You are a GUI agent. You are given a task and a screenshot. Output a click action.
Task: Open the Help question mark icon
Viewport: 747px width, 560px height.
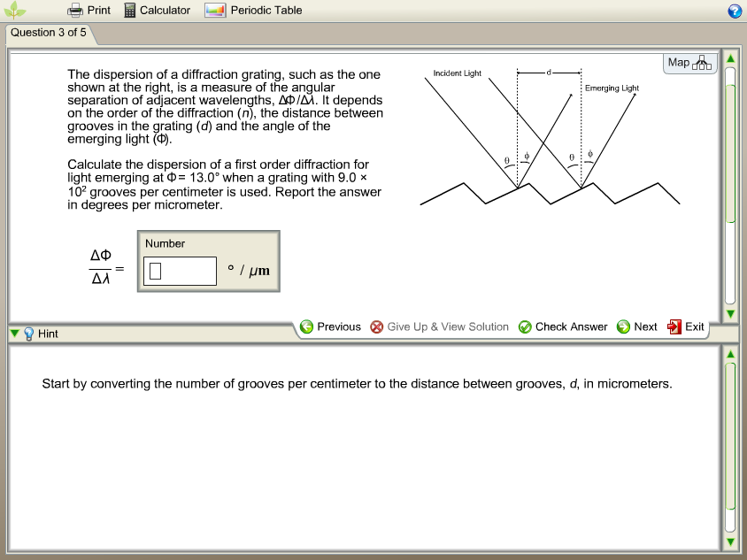[735, 10]
